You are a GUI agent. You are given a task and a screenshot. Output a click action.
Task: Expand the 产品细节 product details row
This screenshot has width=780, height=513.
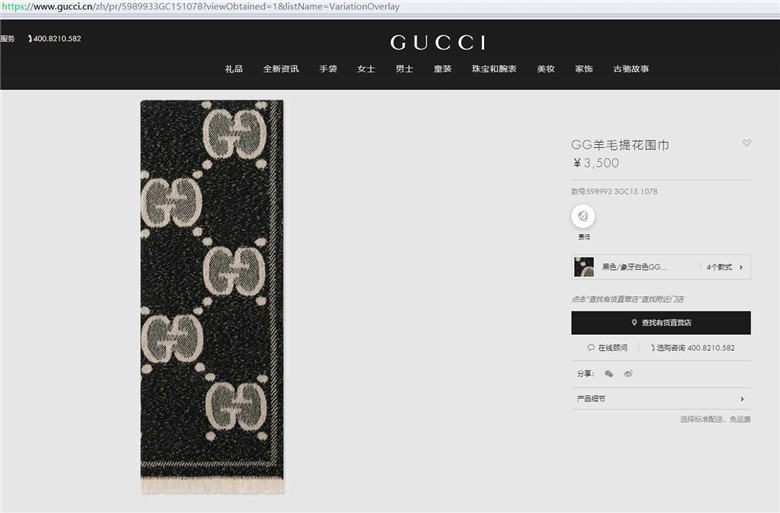click(661, 399)
